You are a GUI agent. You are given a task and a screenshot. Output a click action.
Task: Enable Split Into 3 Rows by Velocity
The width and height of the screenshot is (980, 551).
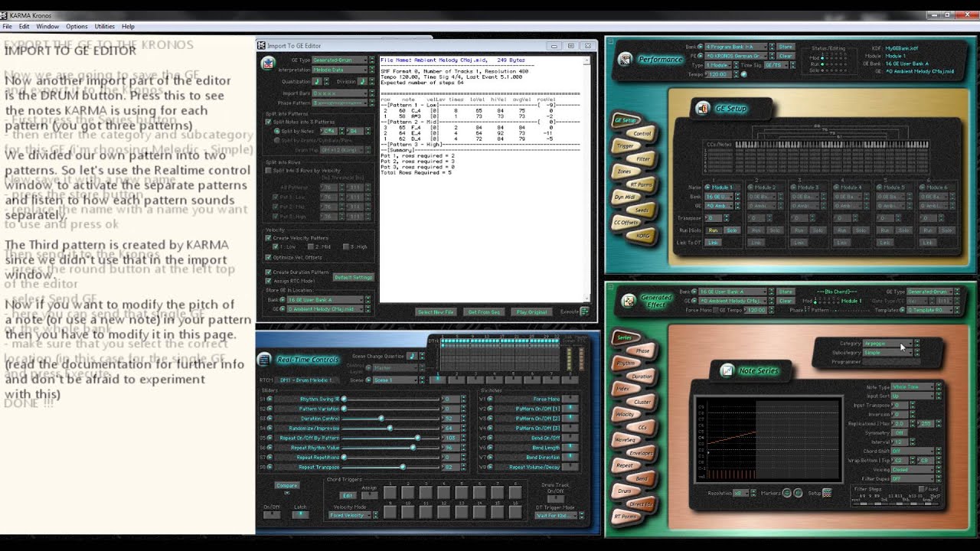click(x=268, y=171)
